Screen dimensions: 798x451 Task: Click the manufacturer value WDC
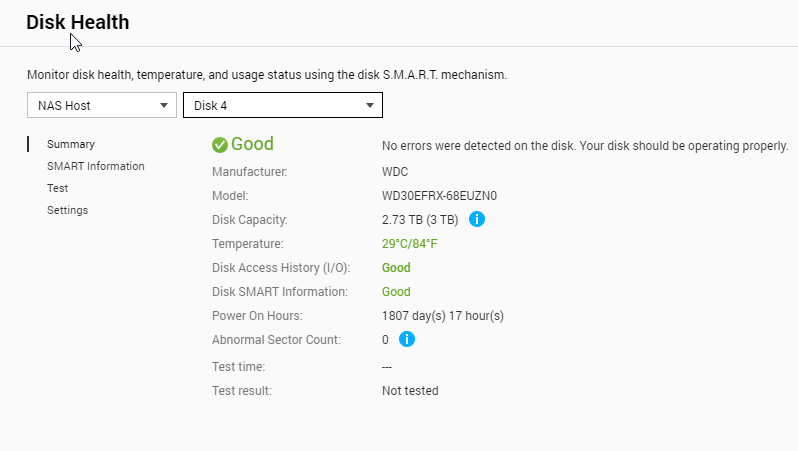click(395, 171)
